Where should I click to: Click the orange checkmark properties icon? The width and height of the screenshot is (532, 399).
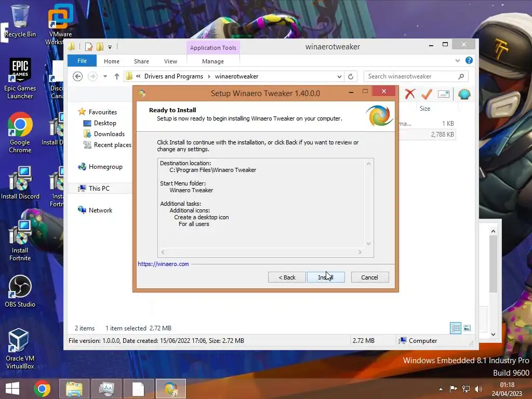coord(427,94)
